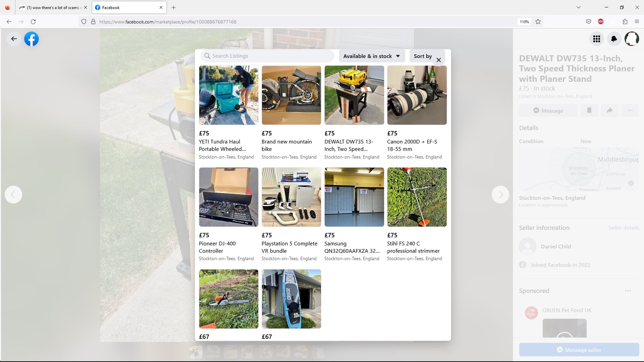Click 'Stihl FS 240 C professional strimmer' title
This screenshot has width=644, height=362.
413,247
